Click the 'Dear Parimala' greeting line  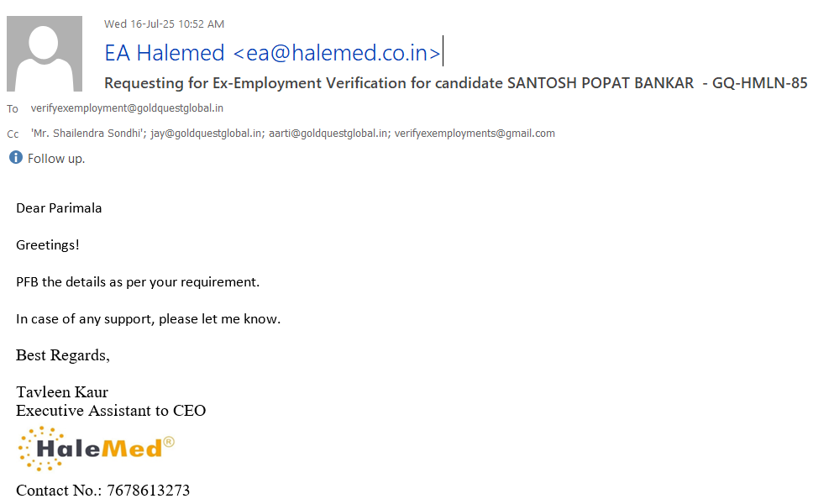pos(59,207)
